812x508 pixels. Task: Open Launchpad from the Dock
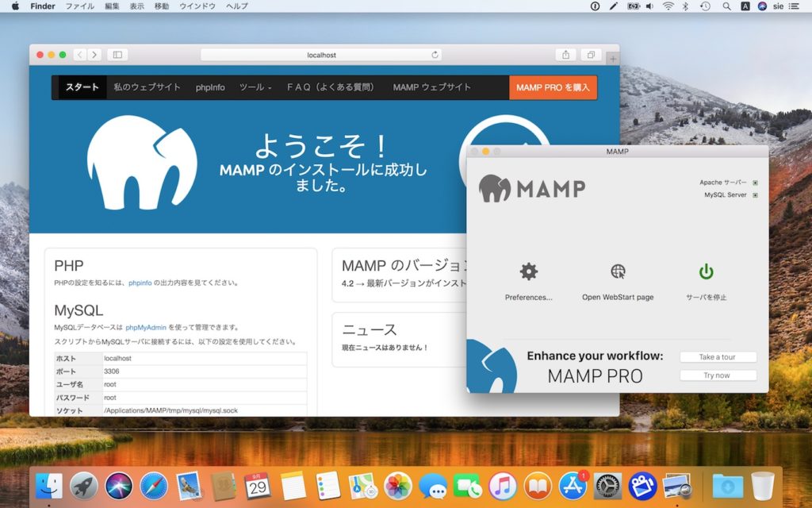(x=85, y=486)
